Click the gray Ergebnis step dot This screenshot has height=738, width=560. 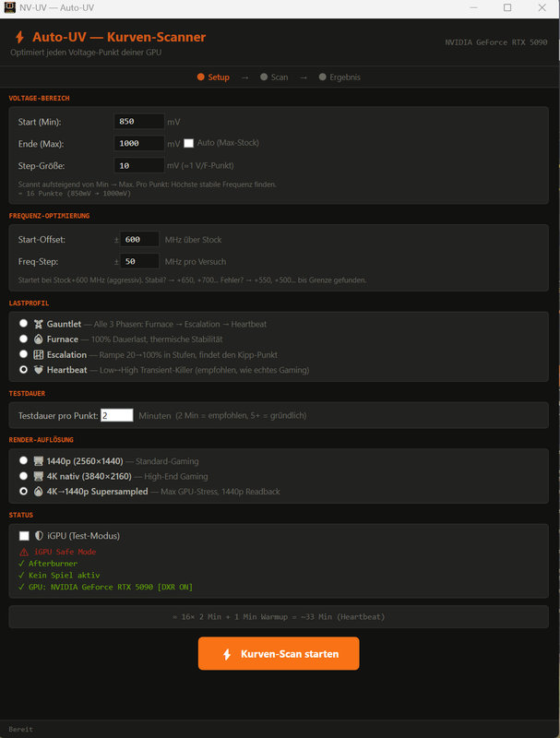[x=322, y=77]
